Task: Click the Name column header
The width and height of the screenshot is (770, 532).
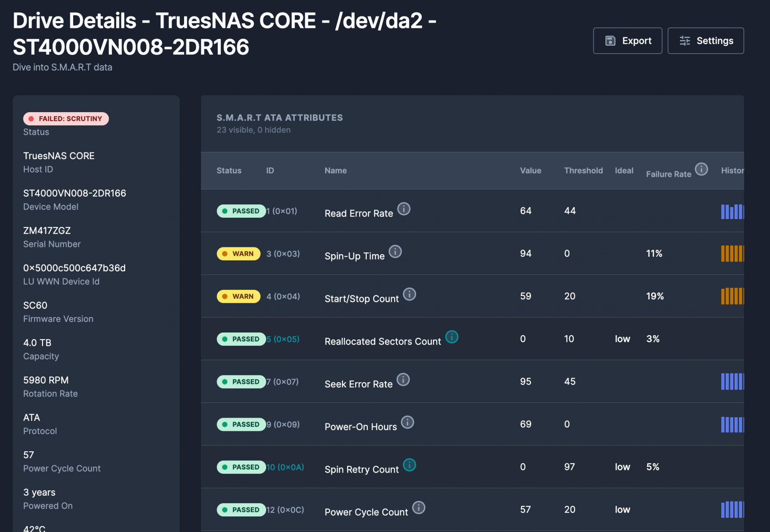Action: tap(336, 171)
